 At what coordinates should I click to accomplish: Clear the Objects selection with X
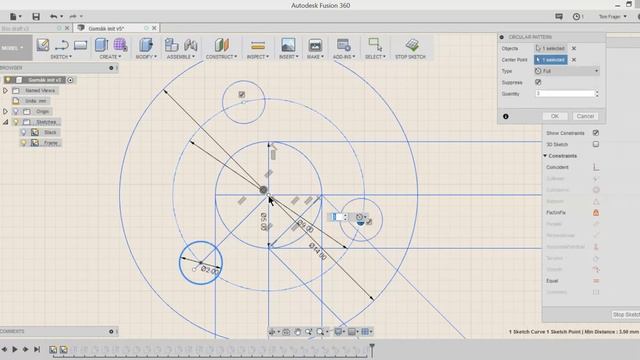[x=574, y=48]
